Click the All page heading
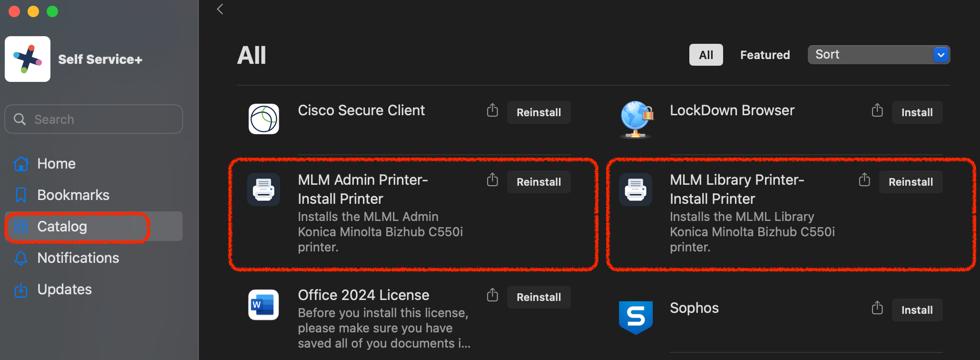The image size is (980, 360). 252,55
